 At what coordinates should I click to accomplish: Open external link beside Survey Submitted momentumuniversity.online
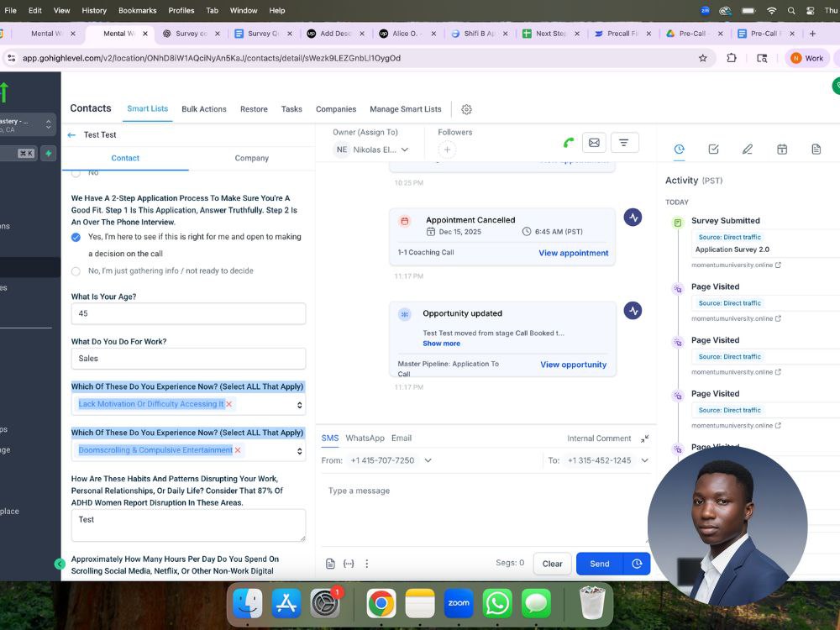tap(778, 265)
